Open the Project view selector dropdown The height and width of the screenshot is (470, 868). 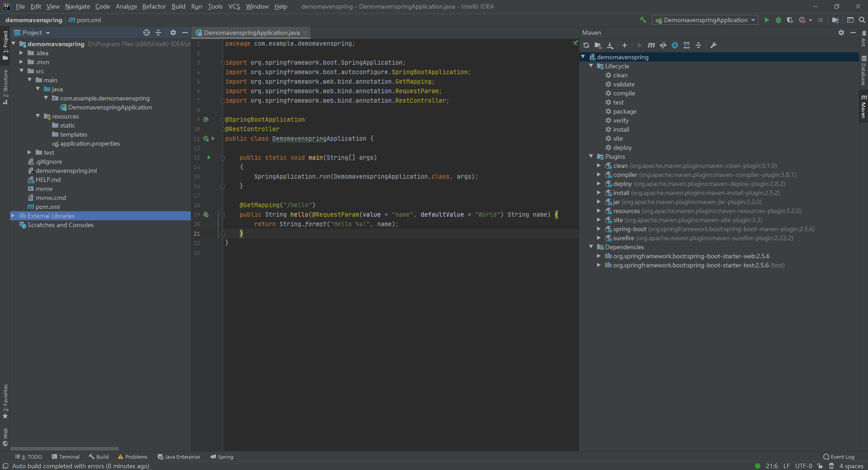(32, 33)
